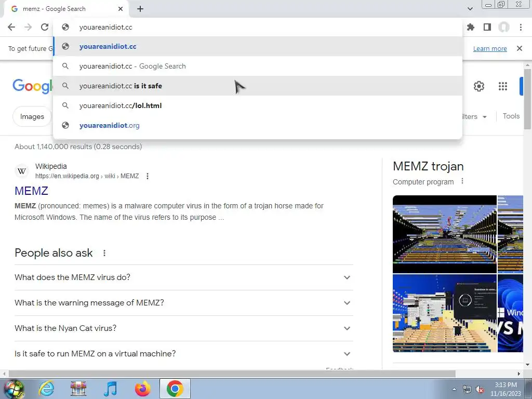The image size is (532, 399).
Task: Click the en.wikipedia.org wiki MEMZ URL
Action: (x=87, y=176)
